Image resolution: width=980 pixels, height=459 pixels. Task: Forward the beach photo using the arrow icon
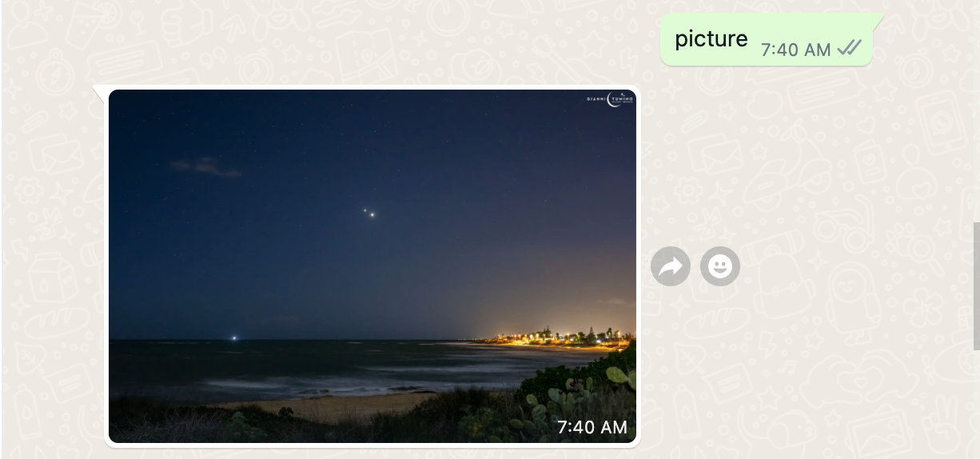point(671,266)
